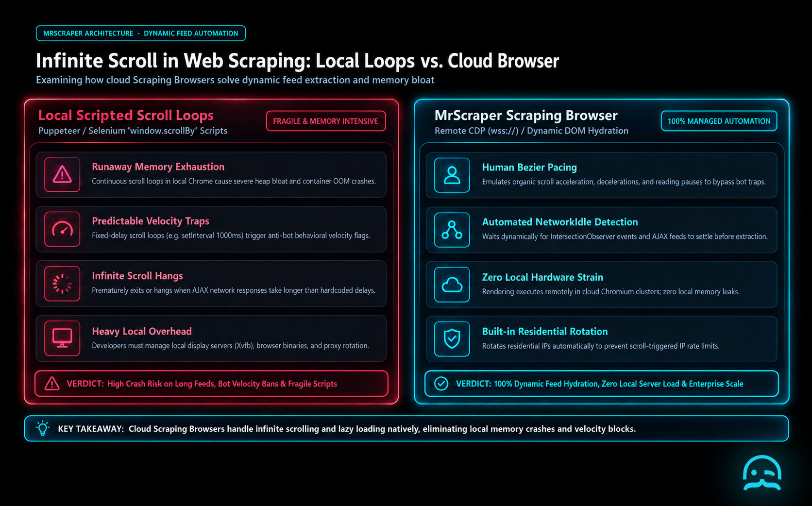This screenshot has width=812, height=506.
Task: Click the subtitle 'Examining how cloud Scraping Browsers solve'
Action: pos(235,80)
